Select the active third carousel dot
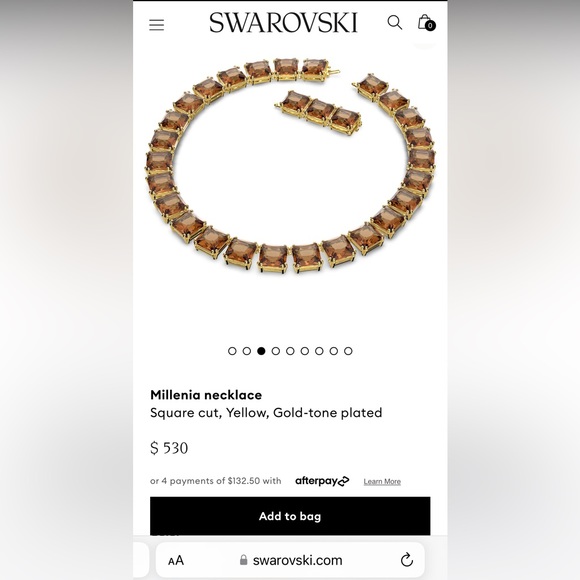Screen dimensions: 580x580 click(x=261, y=351)
